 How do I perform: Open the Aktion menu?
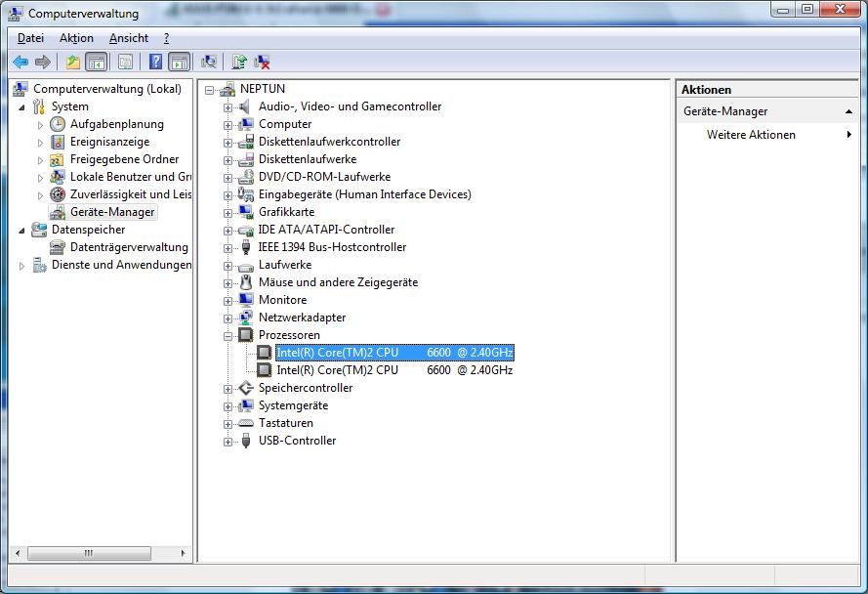coord(76,38)
